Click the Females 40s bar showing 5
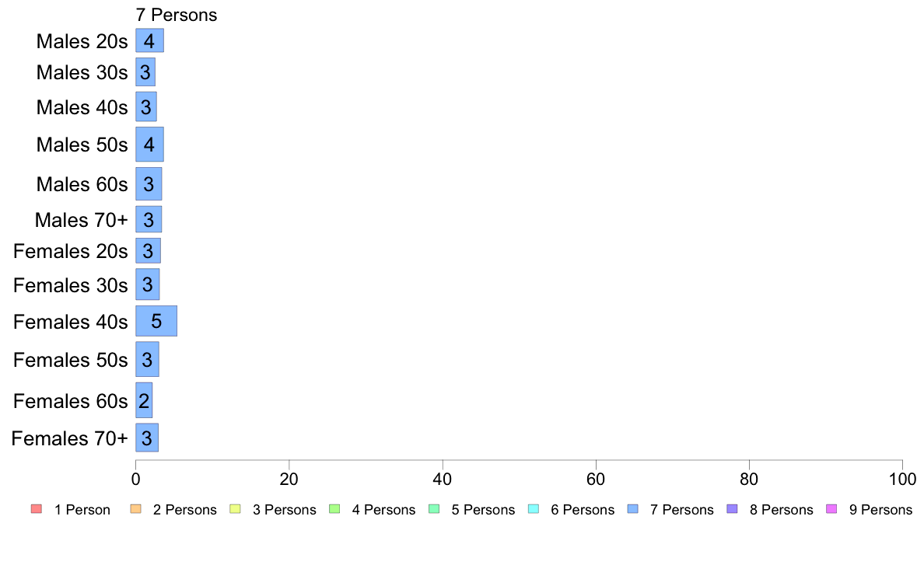The height and width of the screenshot is (572, 924). pos(156,321)
